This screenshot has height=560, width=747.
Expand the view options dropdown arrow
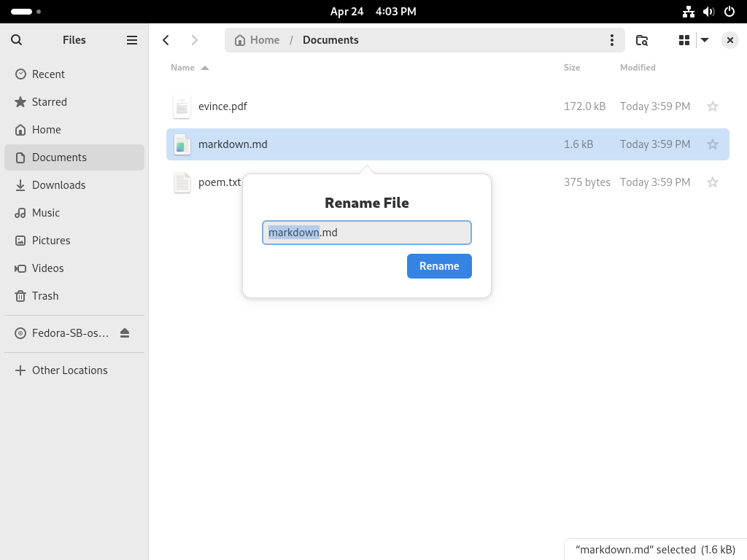point(705,40)
